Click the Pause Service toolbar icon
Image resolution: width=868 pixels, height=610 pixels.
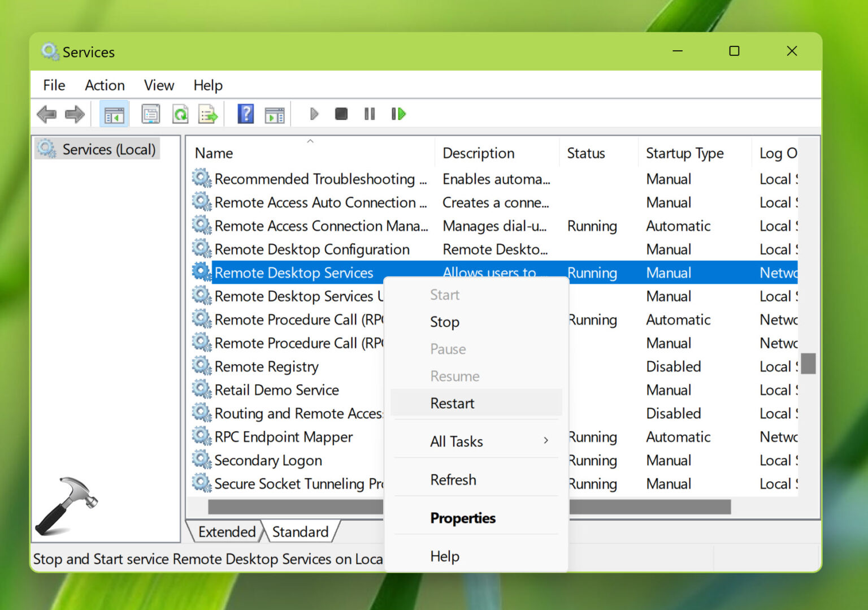click(370, 114)
